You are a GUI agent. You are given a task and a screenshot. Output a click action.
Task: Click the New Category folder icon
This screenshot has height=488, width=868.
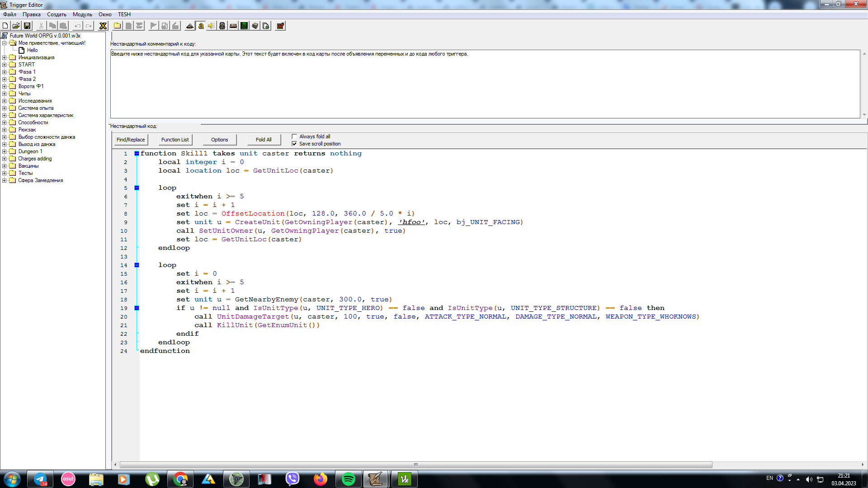pos(118,26)
